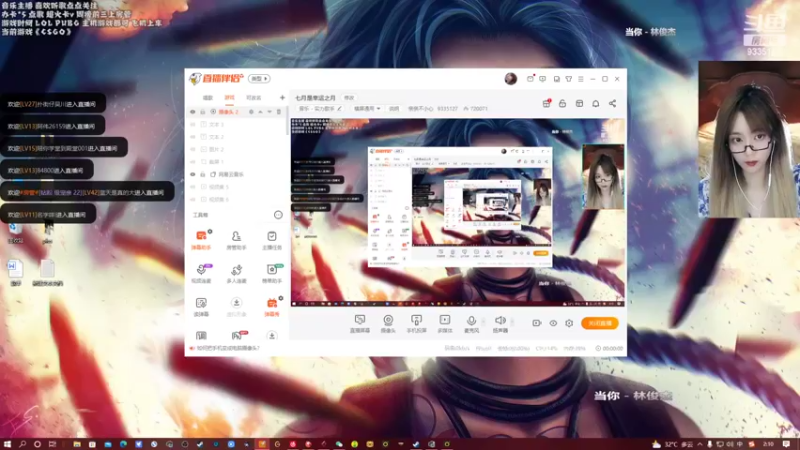Click the lock icon in header toolbar

click(x=562, y=104)
